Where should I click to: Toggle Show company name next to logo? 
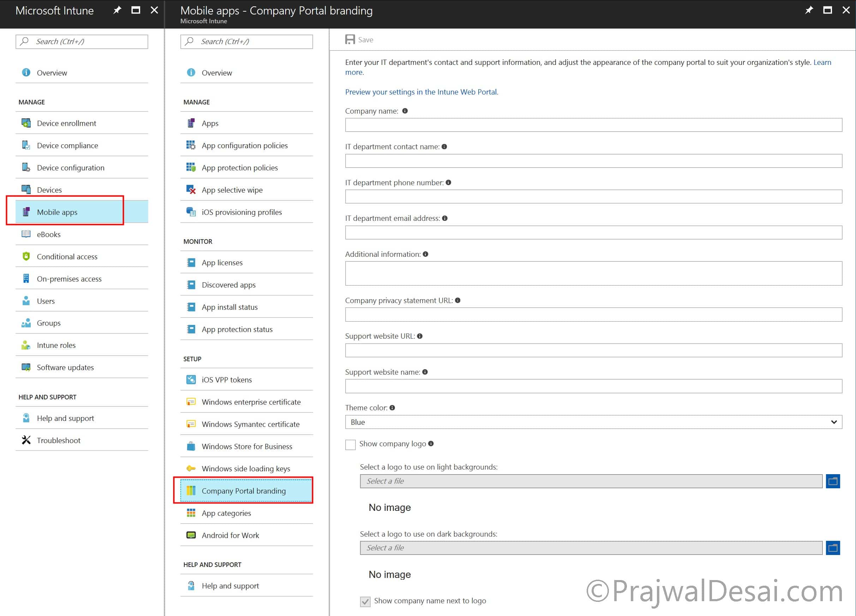pos(365,601)
